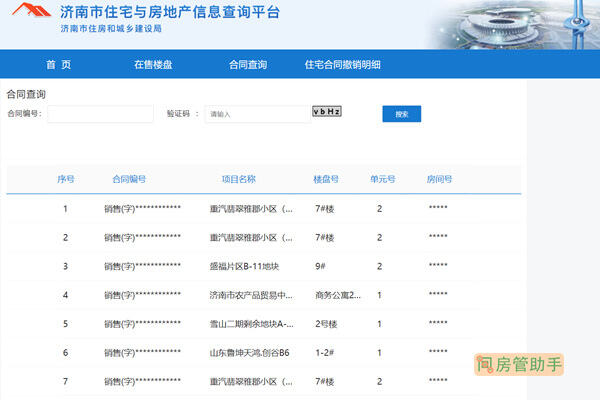
Task: Click the 序号 column header
Action: (65, 179)
